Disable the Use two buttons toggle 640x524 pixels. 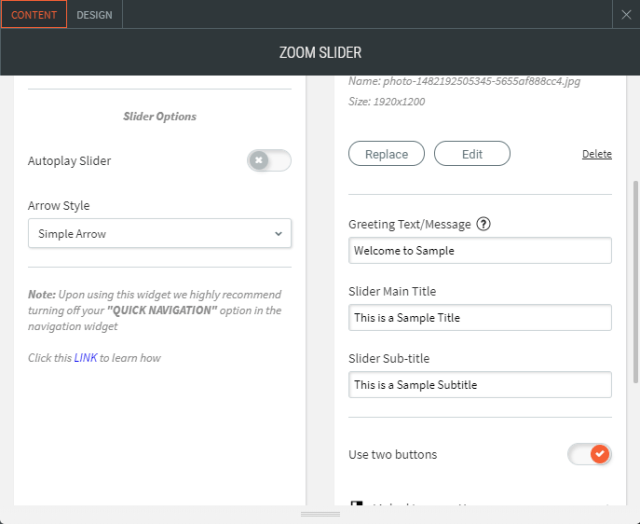589,455
